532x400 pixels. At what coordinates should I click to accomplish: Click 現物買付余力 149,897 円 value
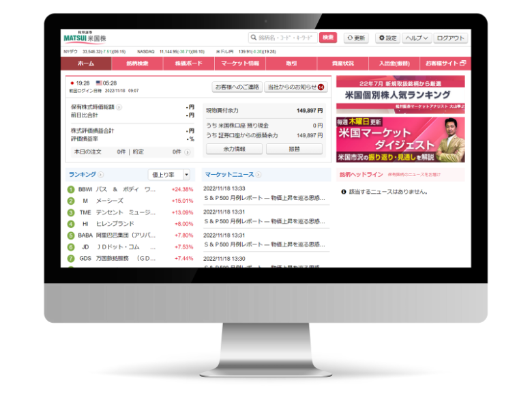click(310, 111)
